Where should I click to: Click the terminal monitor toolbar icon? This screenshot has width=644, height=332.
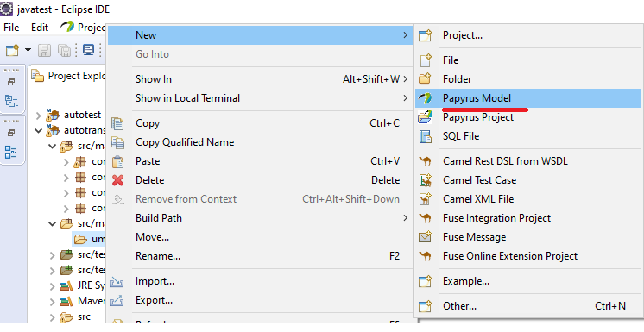click(88, 50)
